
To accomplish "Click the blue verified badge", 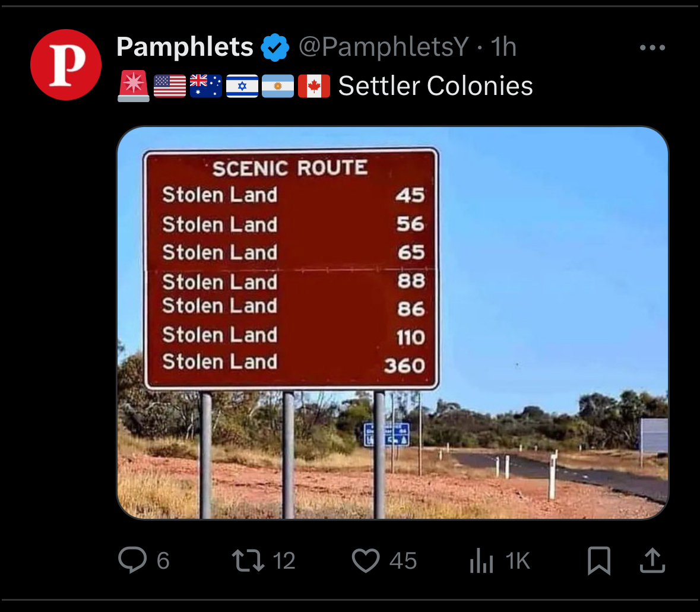I will click(x=275, y=47).
